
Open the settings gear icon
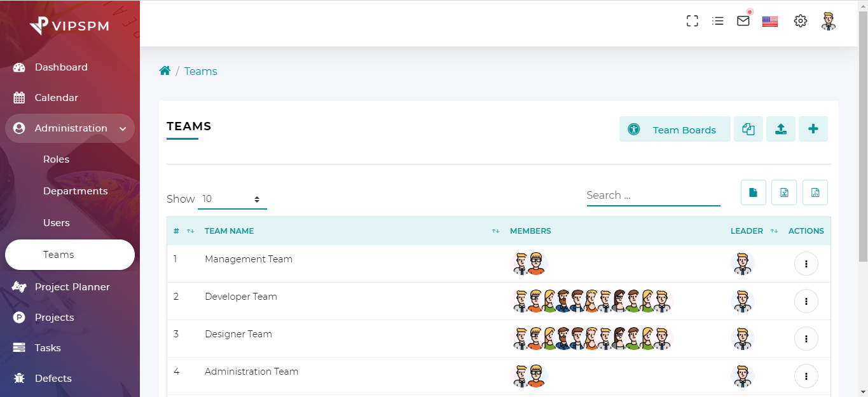tap(801, 21)
